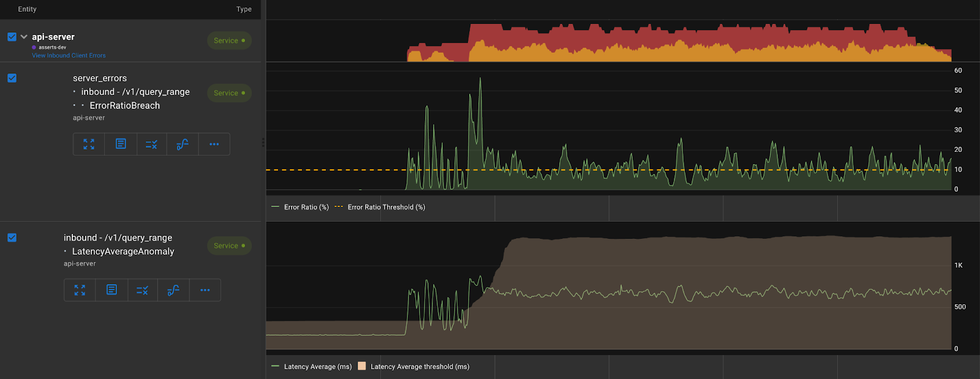Click the panel splitter drag handle
The height and width of the screenshot is (379, 980).
(263, 142)
